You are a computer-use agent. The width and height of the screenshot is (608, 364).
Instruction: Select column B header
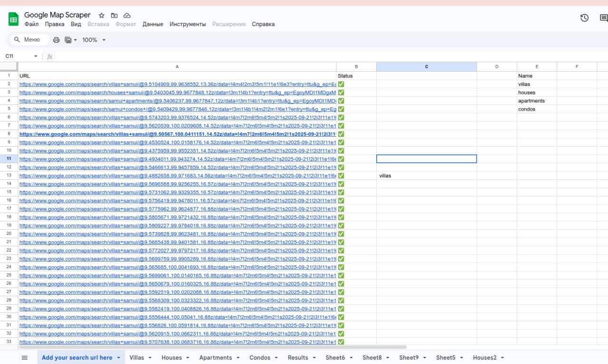(356, 66)
